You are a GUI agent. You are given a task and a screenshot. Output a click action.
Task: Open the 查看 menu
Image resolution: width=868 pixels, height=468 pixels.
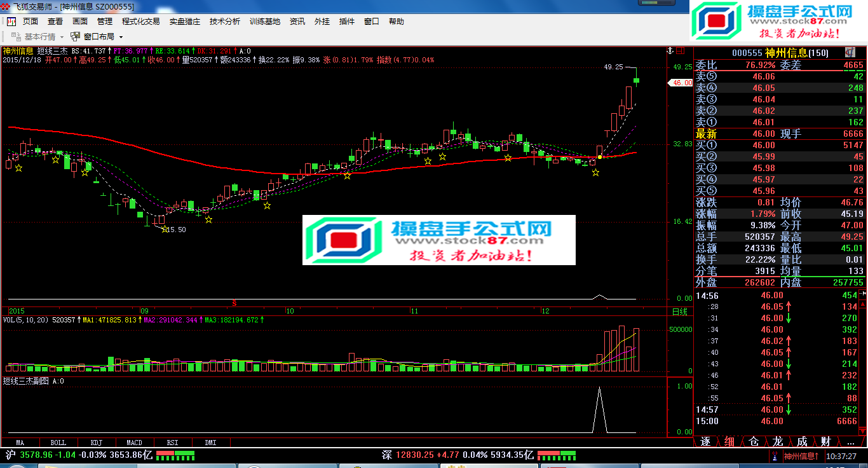tap(55, 22)
